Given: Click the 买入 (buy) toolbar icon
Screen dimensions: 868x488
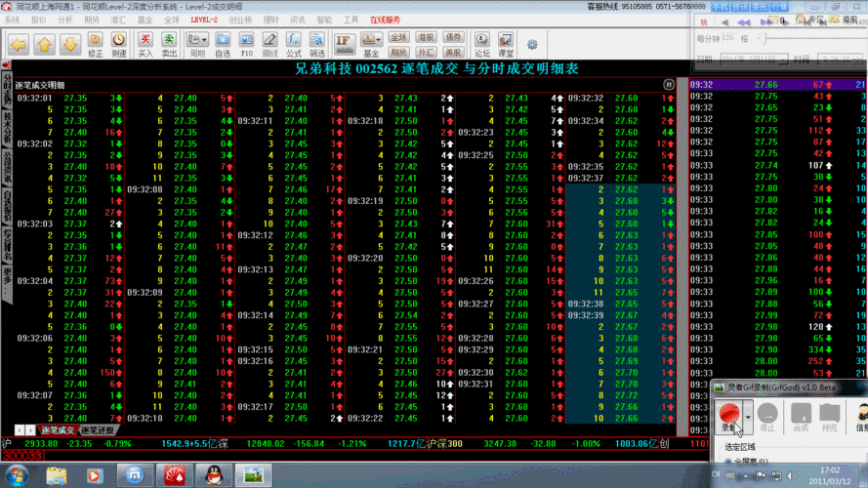Looking at the screenshot, I should click(x=145, y=44).
